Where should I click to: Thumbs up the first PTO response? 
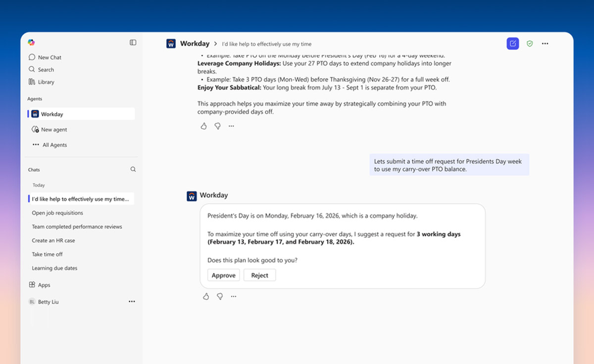tap(203, 126)
